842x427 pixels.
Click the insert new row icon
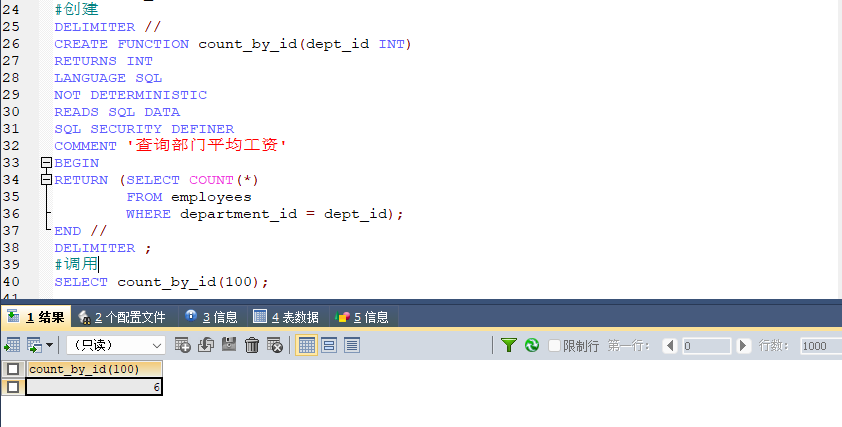[183, 345]
